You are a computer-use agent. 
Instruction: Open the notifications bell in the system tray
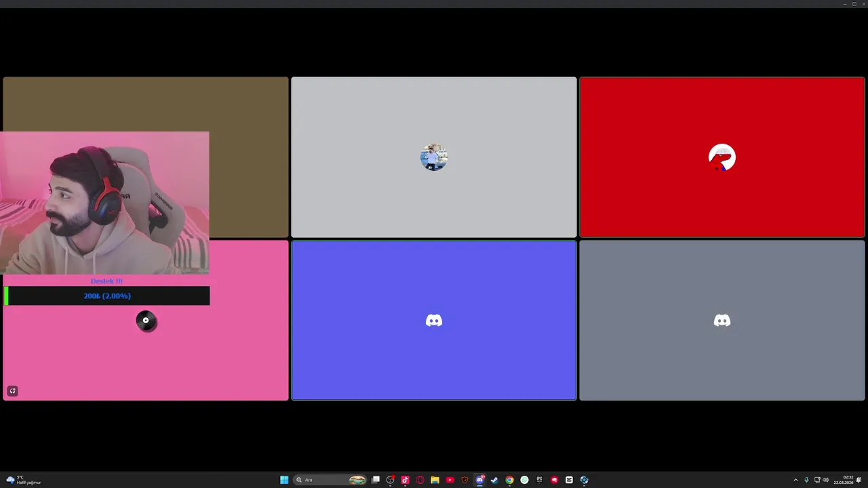click(859, 480)
